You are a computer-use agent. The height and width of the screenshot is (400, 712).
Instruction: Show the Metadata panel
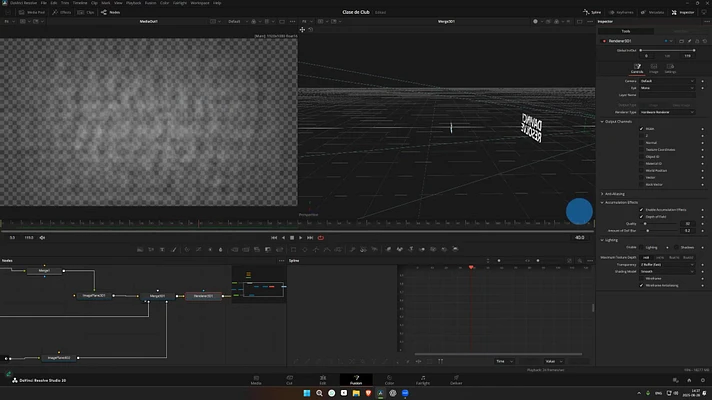(x=656, y=12)
